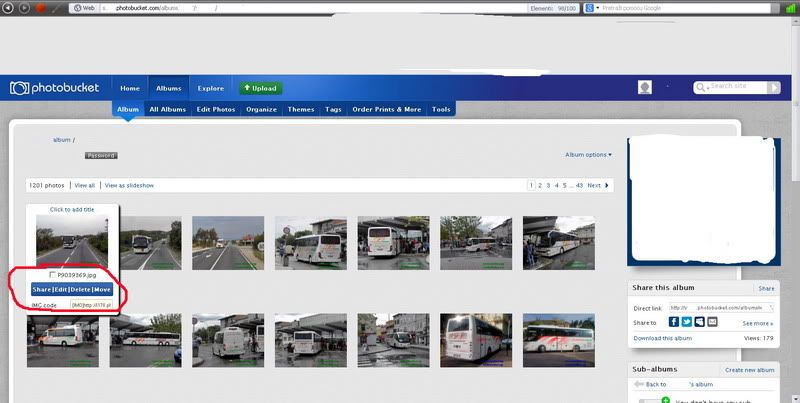This screenshot has width=800, height=403.
Task: Go to page 43 of photos
Action: [579, 186]
